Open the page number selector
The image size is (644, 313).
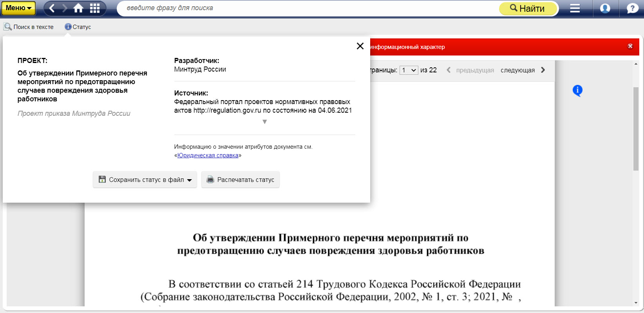click(409, 70)
